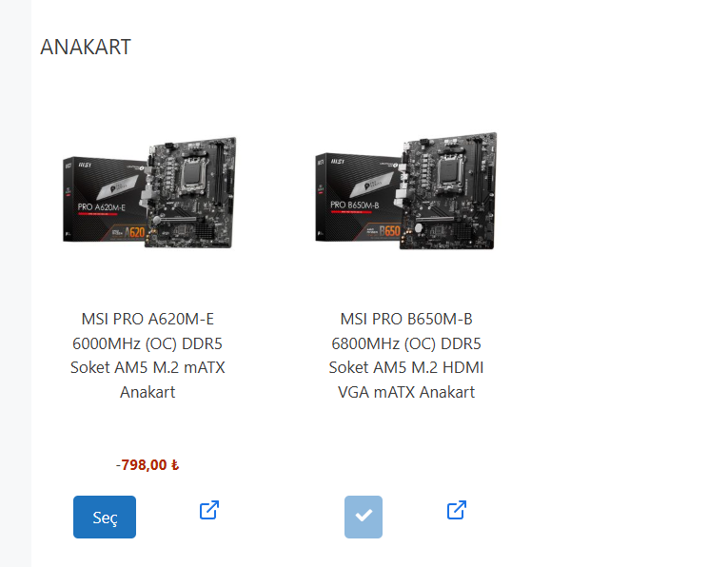Open the MSI PRO A620M-E title link
Screen dimensions: 728x567
tap(148, 356)
